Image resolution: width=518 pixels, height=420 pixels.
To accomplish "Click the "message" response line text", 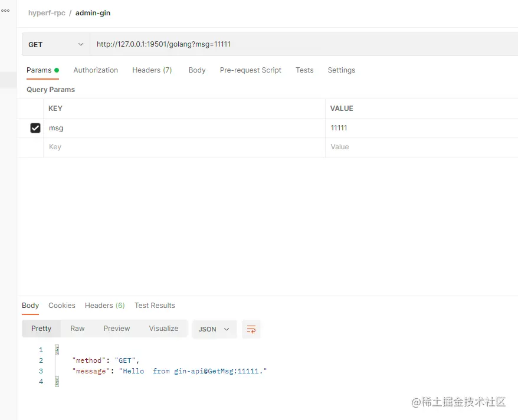I will [169, 371].
